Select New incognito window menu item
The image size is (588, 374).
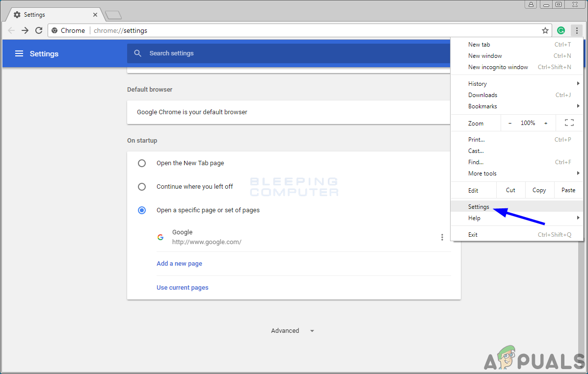(498, 67)
